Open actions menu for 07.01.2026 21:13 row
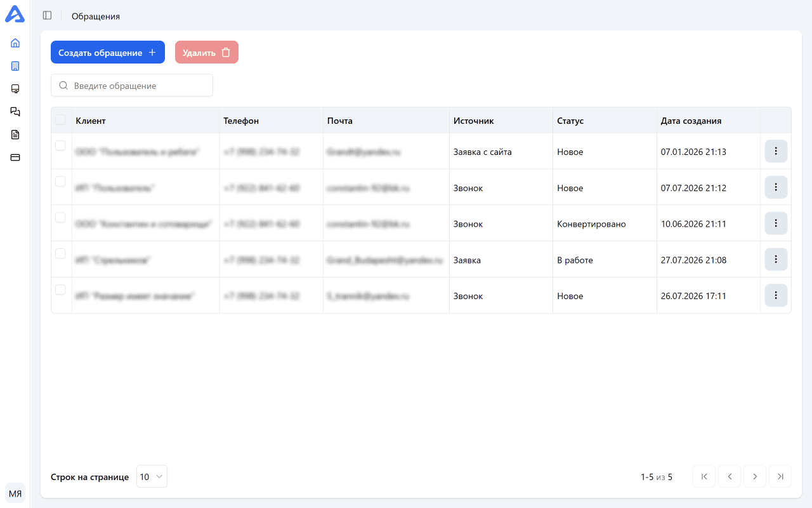The width and height of the screenshot is (812, 508). coord(776,151)
